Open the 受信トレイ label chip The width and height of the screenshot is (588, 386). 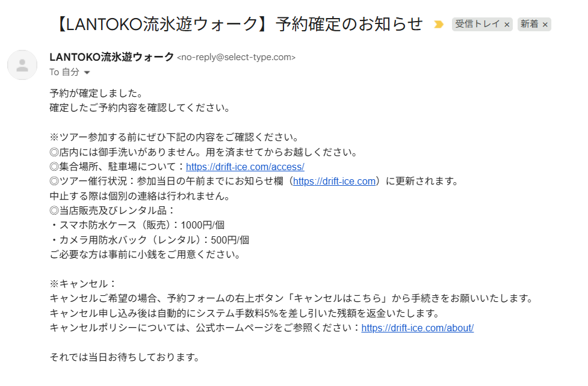[x=477, y=25]
